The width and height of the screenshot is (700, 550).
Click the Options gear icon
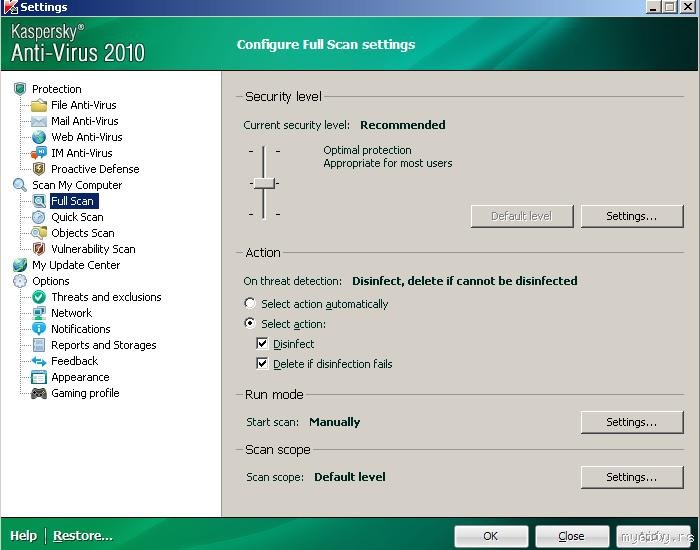click(x=20, y=281)
